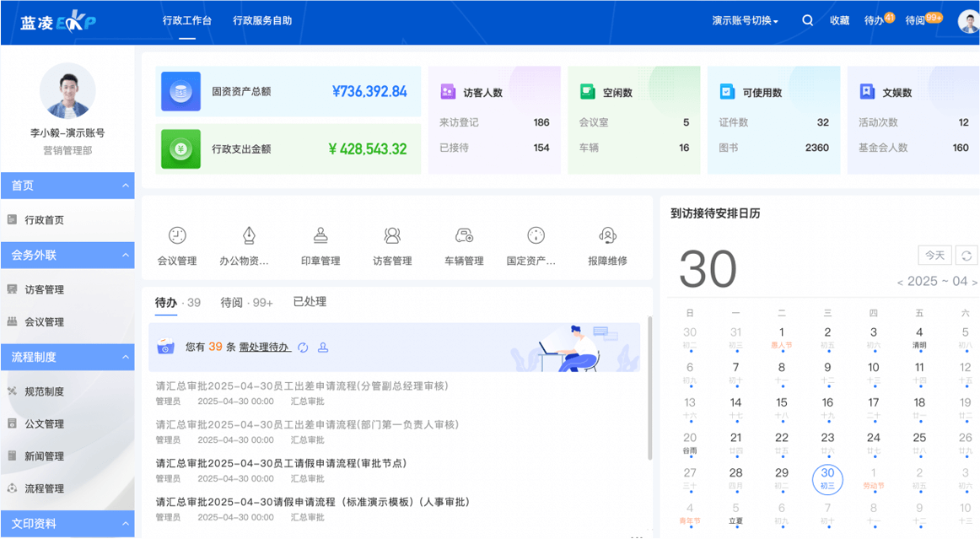This screenshot has width=980, height=539.
Task: Switch to the 行政服务自助 tab
Action: tap(262, 21)
